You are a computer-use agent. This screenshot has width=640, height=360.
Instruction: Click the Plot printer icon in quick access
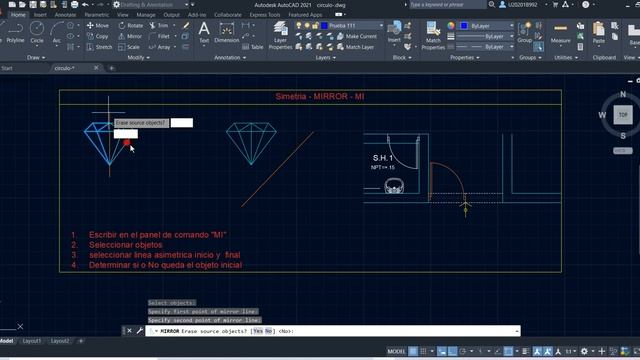coord(74,4)
